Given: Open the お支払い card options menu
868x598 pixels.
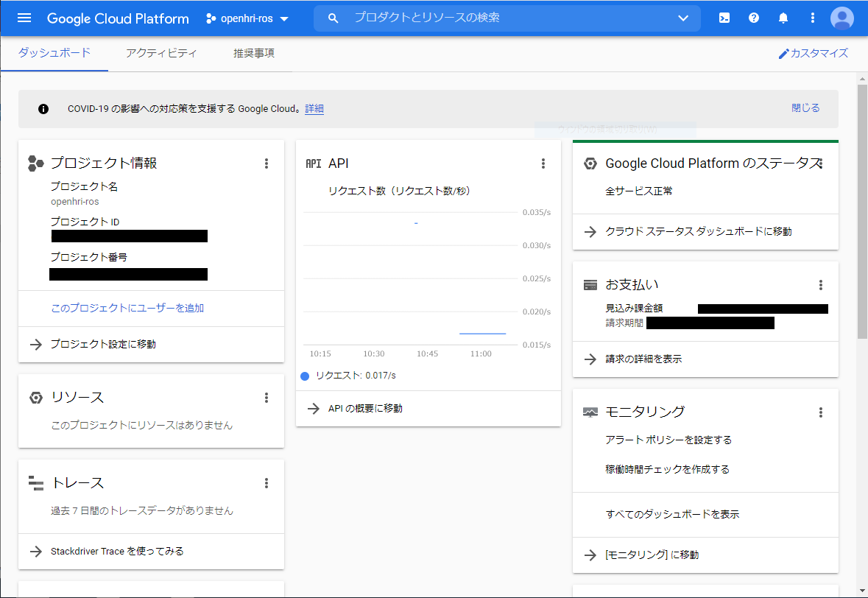Looking at the screenshot, I should [x=821, y=285].
